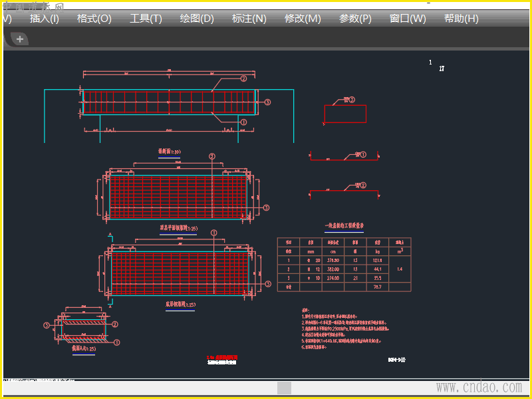Click the 一块盖板的工程数量表 table title
This screenshot has height=399, width=532.
click(x=343, y=226)
